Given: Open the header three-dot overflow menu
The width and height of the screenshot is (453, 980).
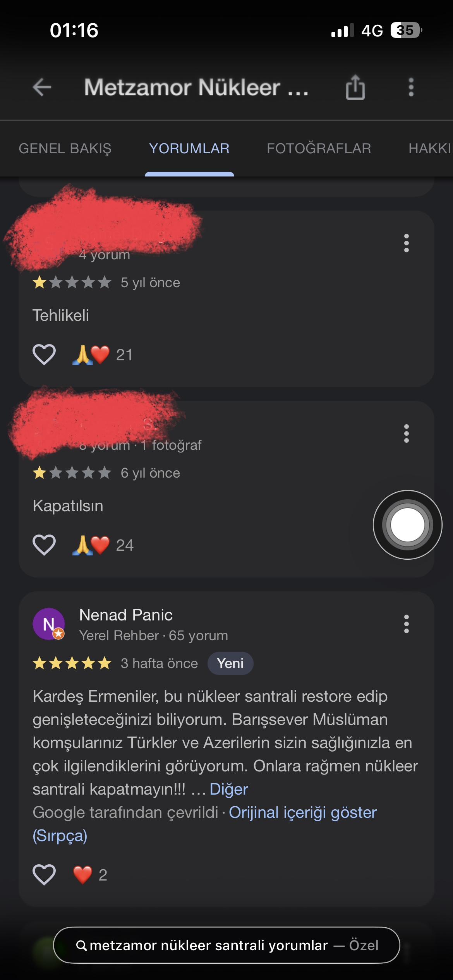Looking at the screenshot, I should [x=411, y=87].
